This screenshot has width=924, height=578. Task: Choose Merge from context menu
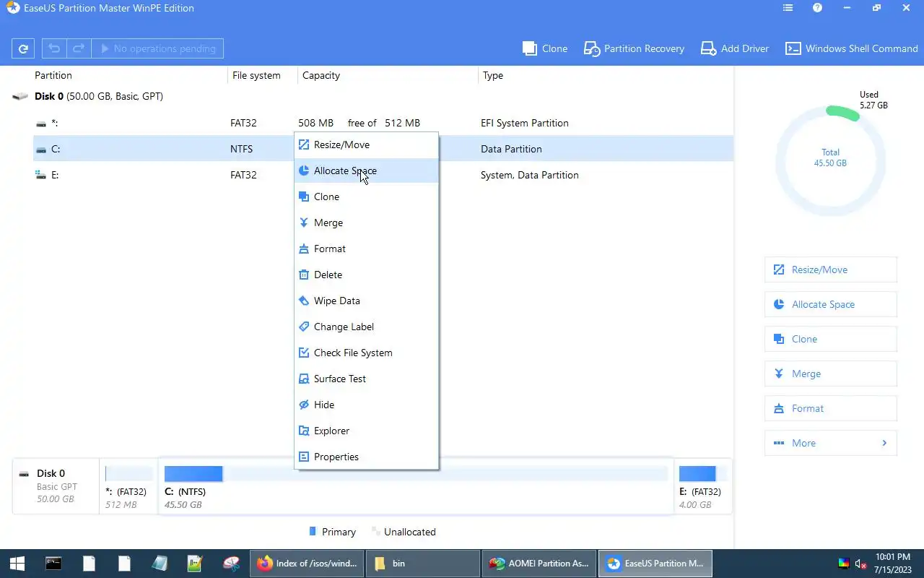[366, 223]
